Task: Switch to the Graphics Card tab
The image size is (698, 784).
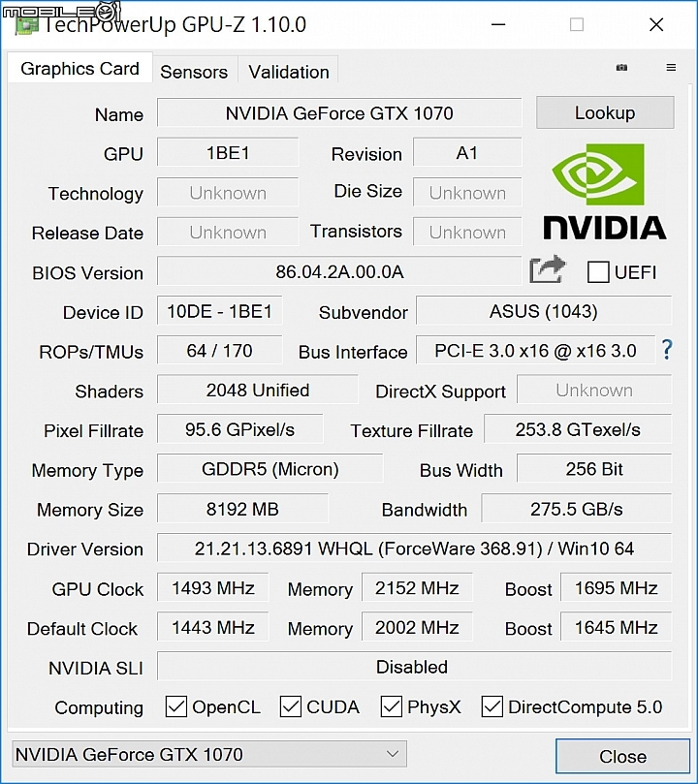Action: pyautogui.click(x=80, y=69)
